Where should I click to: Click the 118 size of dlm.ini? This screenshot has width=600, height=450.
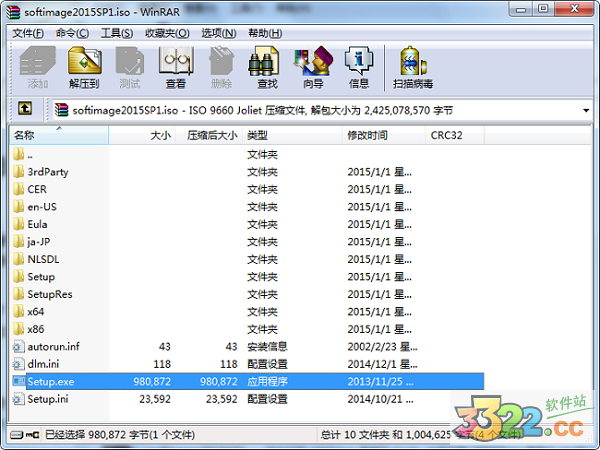point(162,364)
